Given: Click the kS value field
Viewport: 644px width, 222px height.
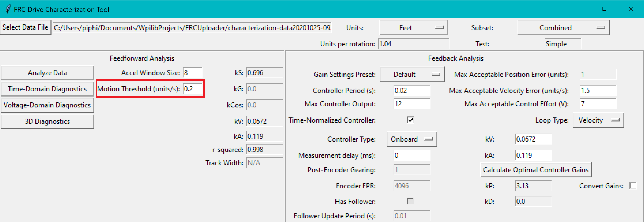Looking at the screenshot, I should (x=264, y=73).
